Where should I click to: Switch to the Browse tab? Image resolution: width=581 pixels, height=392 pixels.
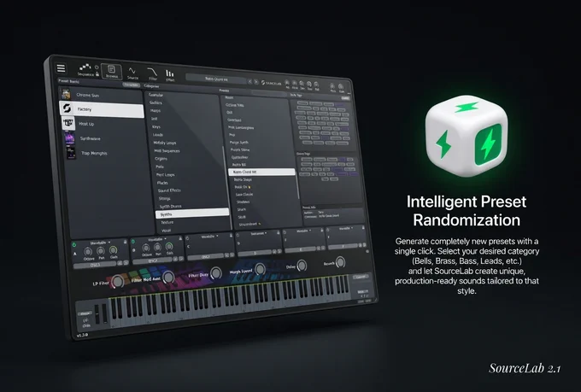pos(112,71)
